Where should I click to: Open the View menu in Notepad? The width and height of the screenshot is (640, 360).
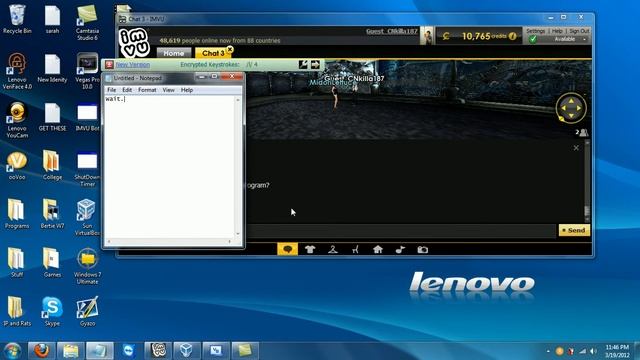pyautogui.click(x=169, y=90)
